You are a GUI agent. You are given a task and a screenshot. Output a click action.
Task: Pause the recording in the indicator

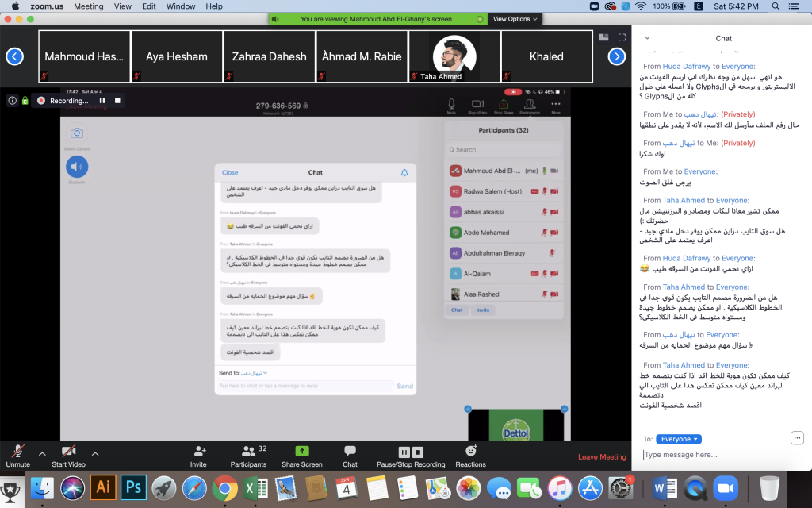[x=102, y=101]
